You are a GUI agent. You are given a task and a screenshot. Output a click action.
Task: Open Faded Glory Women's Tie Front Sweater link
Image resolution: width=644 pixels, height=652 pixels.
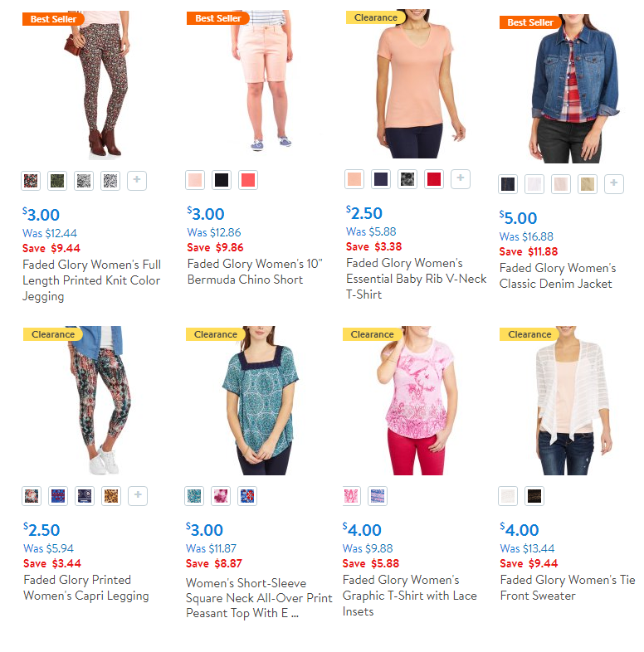pos(568,588)
